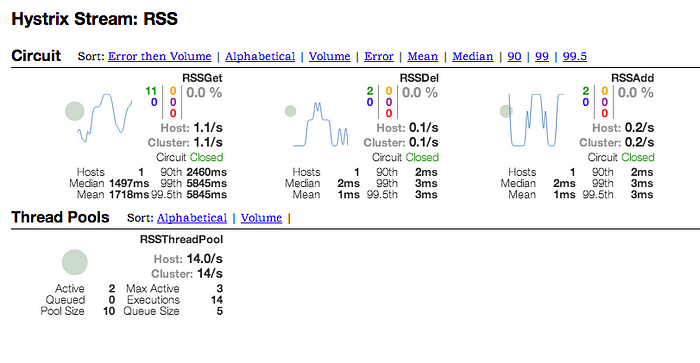
Task: Click RSSGet Circuit Closed status
Action: 190,157
